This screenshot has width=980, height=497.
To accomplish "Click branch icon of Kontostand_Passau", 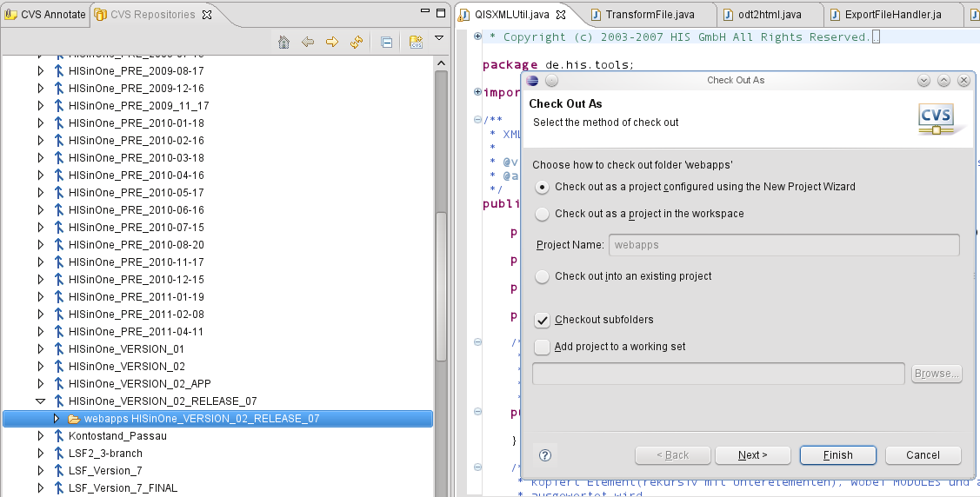I will click(59, 436).
